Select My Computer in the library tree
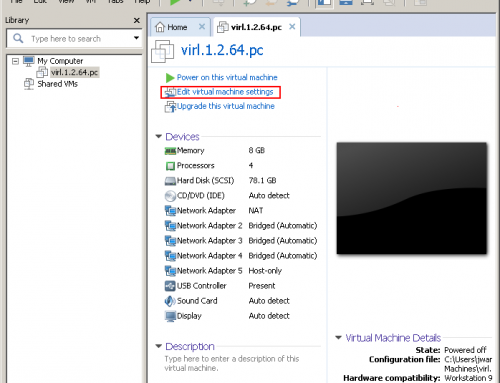The height and width of the screenshot is (383, 500). pyautogui.click(x=60, y=61)
